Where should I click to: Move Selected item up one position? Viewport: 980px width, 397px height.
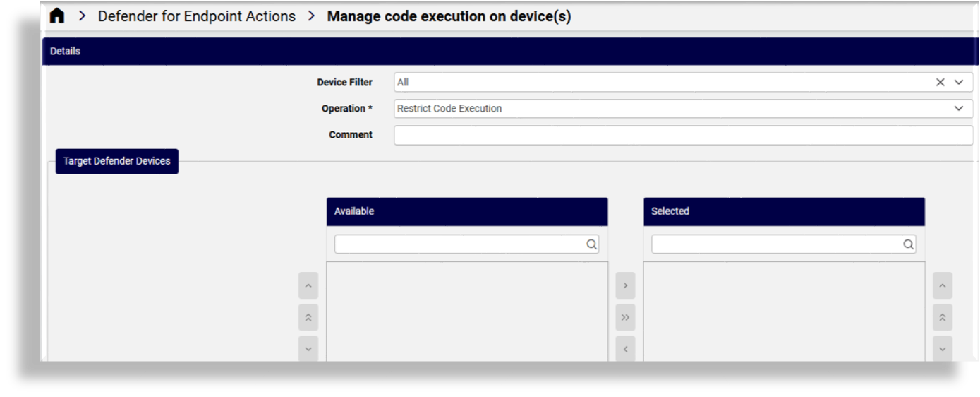943,286
